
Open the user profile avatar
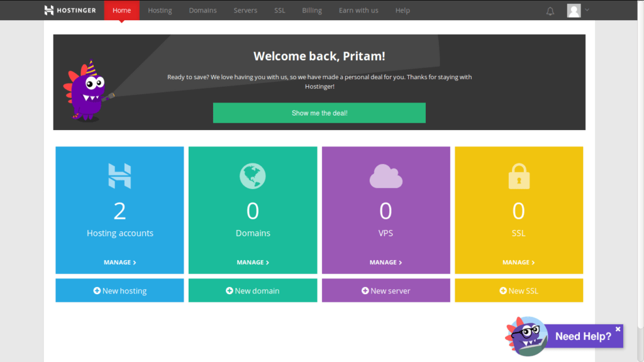(574, 10)
